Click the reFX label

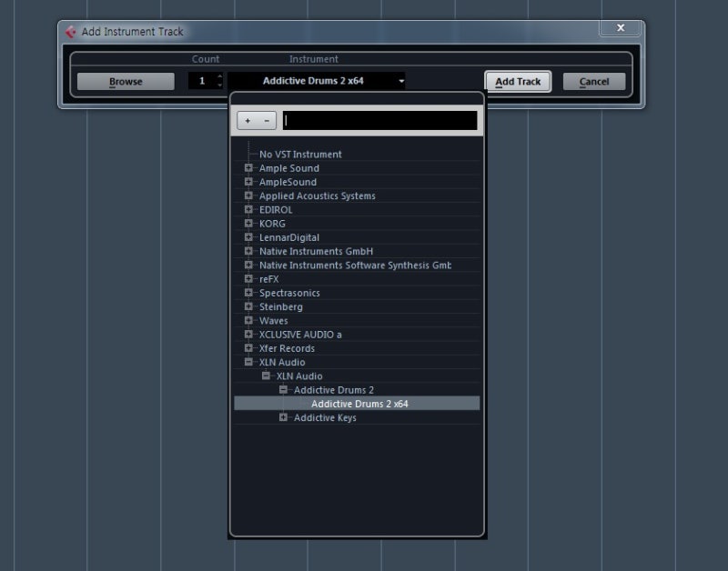point(268,279)
